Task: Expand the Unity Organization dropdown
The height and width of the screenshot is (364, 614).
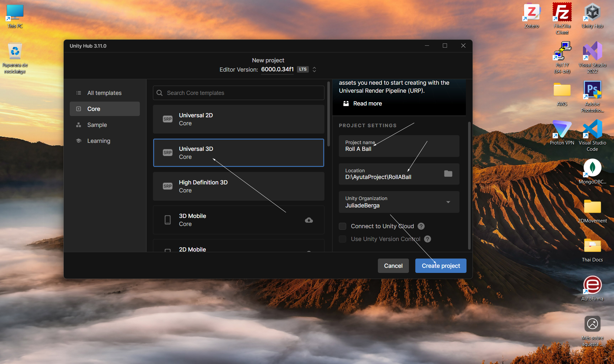Action: [448, 202]
